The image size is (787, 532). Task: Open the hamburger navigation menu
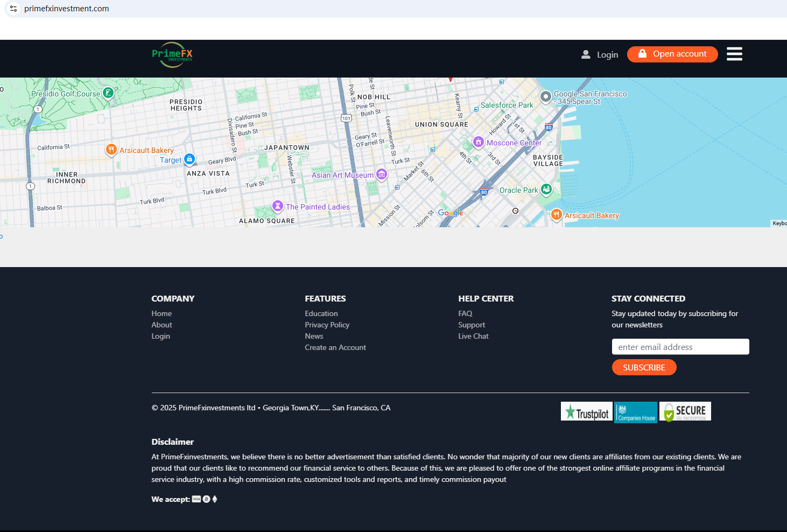click(x=734, y=54)
